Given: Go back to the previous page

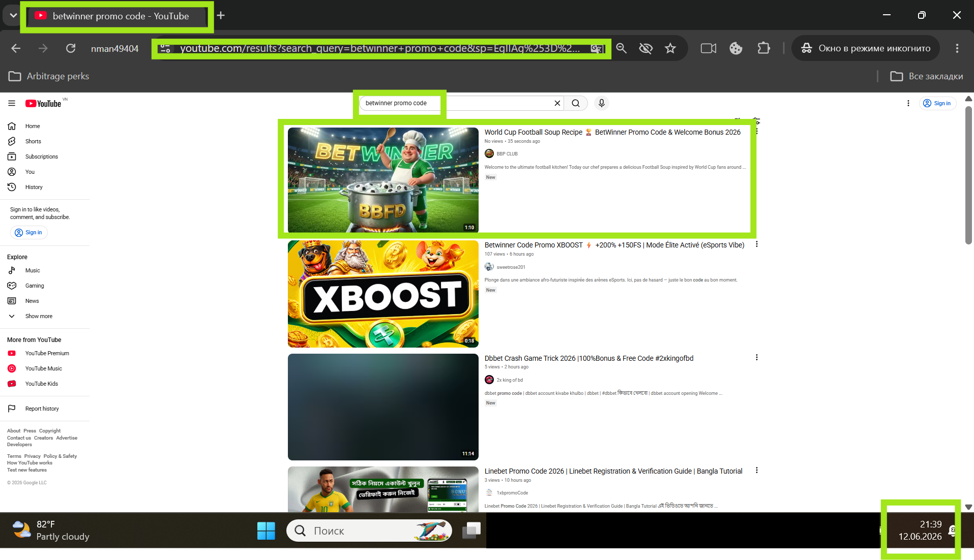Looking at the screenshot, I should [x=16, y=48].
